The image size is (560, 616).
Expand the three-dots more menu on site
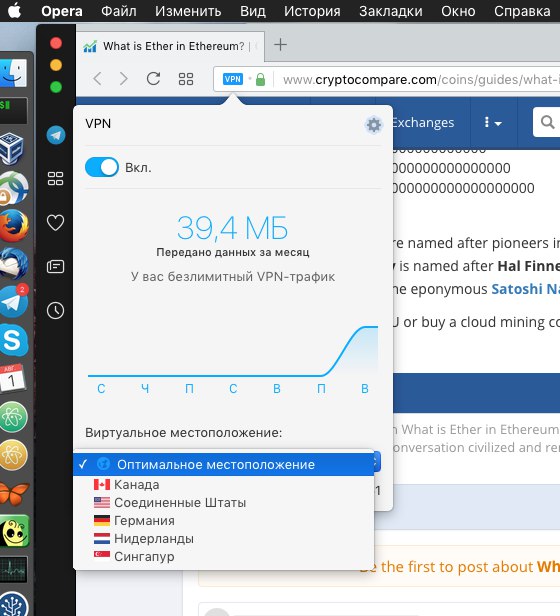[492, 123]
